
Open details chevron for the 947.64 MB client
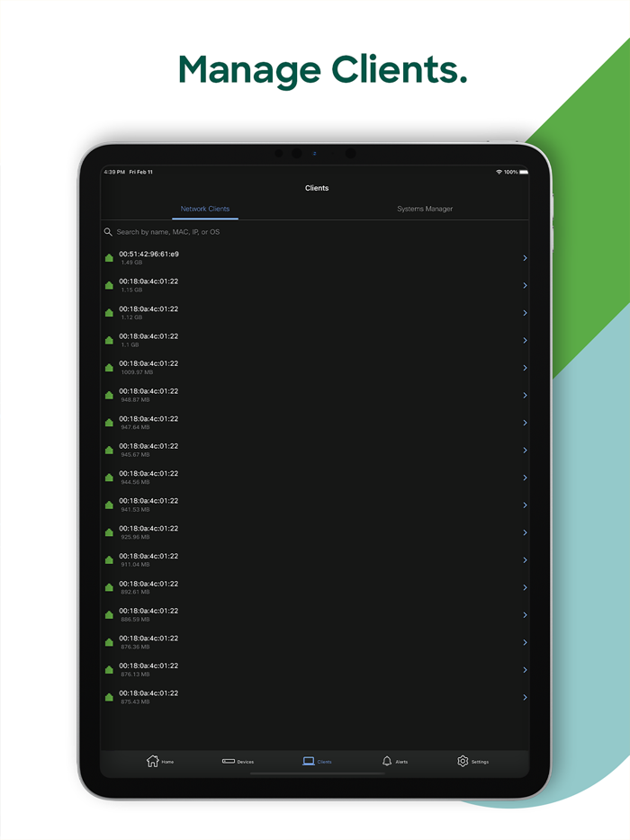coord(525,423)
